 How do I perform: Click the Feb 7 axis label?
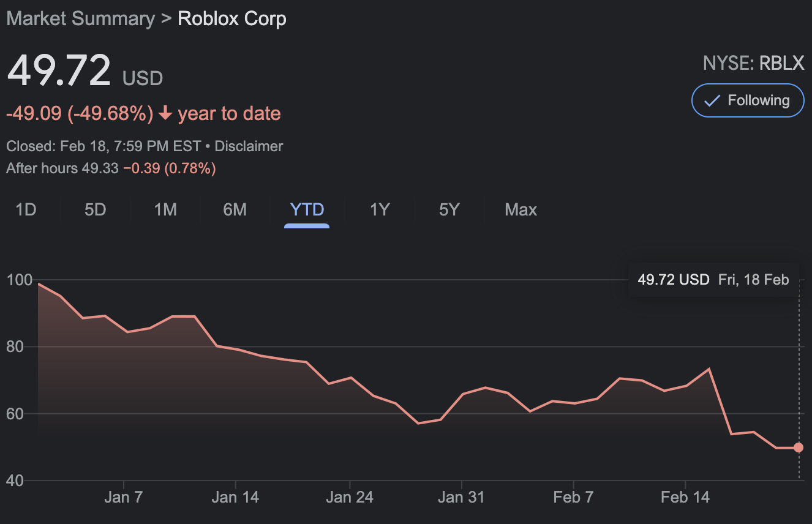coord(573,497)
